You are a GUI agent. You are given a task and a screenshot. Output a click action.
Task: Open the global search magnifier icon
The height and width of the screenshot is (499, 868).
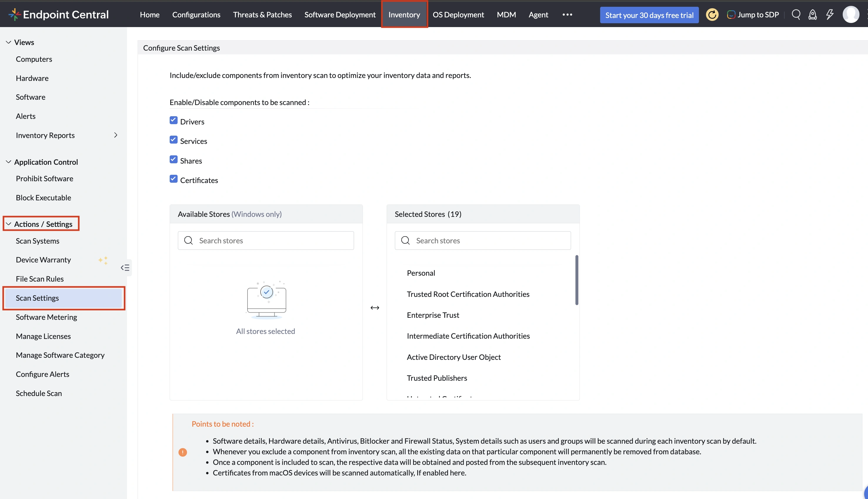pyautogui.click(x=796, y=14)
